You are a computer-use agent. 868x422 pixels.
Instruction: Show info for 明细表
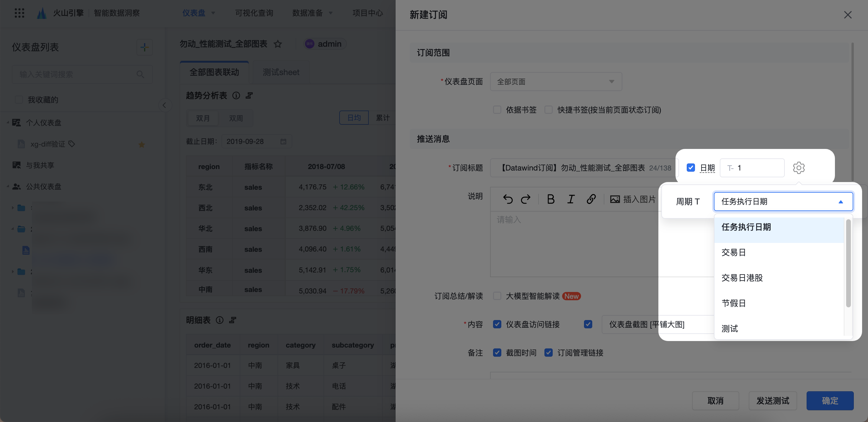click(x=220, y=320)
